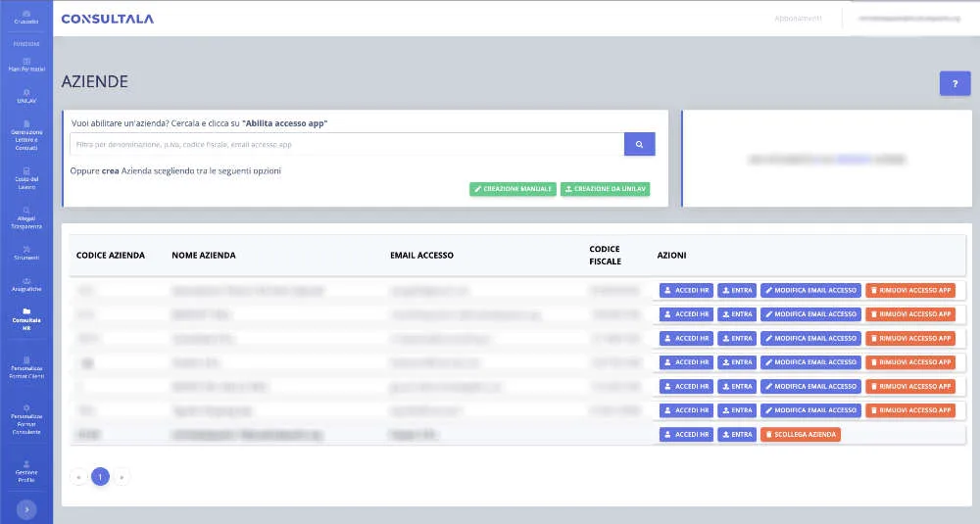Select Consultala HR menu item
Image resolution: width=980 pixels, height=524 pixels.
26,318
